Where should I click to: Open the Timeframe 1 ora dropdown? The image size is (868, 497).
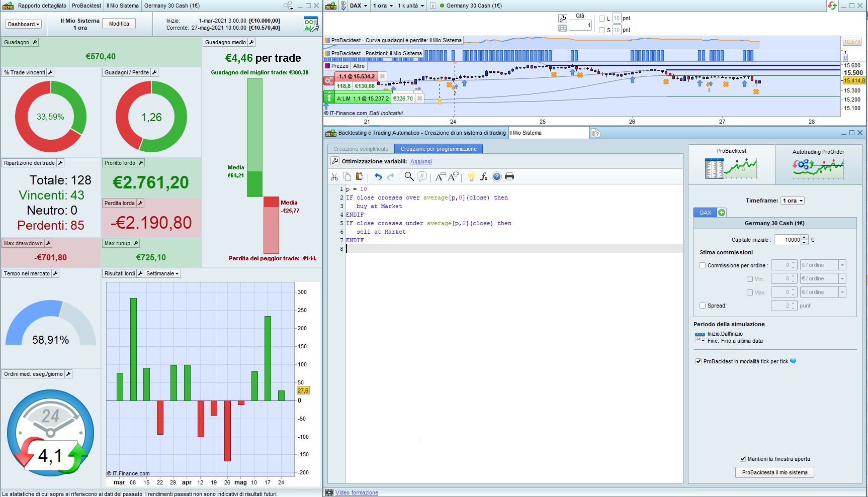click(793, 201)
